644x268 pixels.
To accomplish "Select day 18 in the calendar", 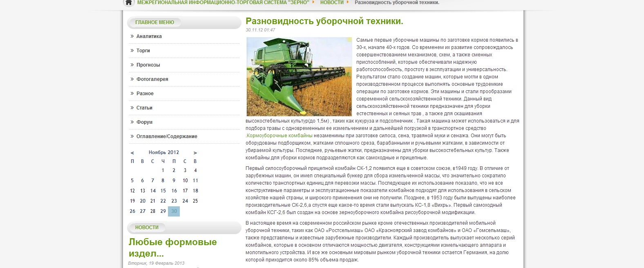I will tap(195, 191).
